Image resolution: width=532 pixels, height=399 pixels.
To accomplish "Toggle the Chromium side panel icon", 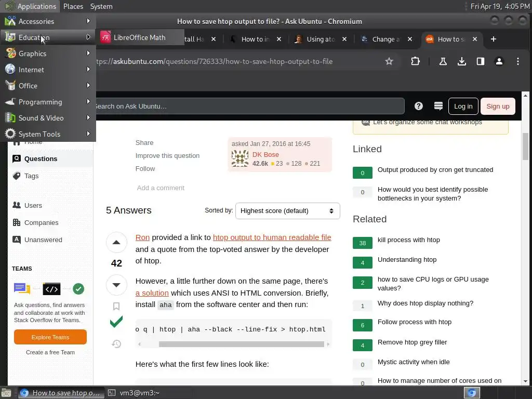I will coord(480,61).
